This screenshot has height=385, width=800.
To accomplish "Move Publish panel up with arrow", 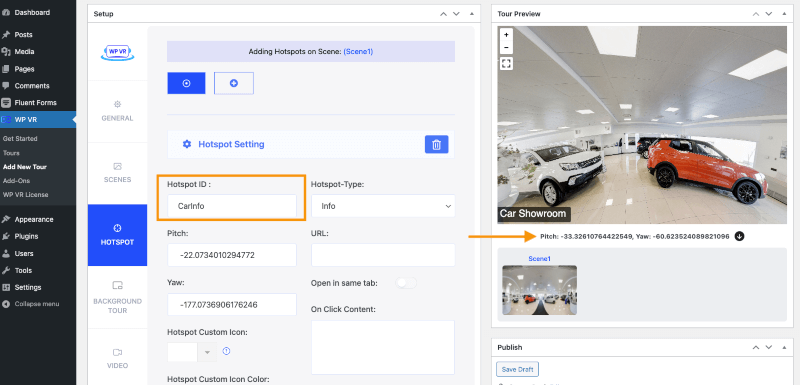I will point(756,347).
